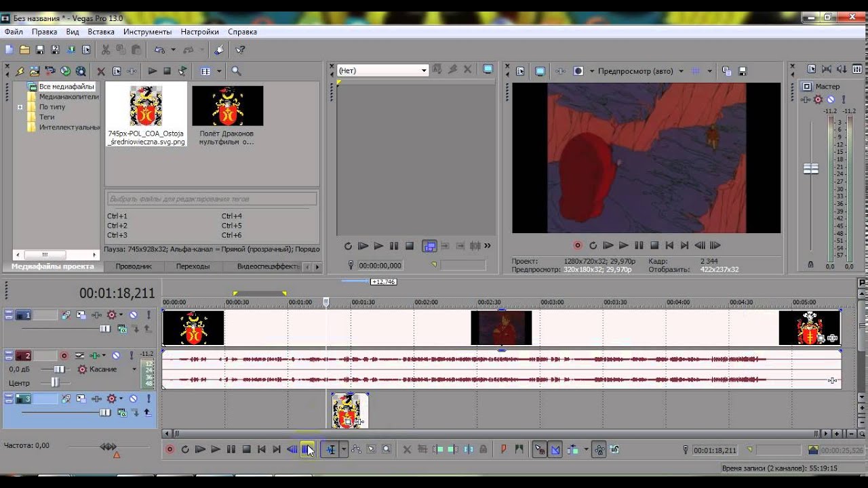Screen dimensions: 868x488
Task: Click Track Motion icon on video track 1
Action: tap(81, 314)
